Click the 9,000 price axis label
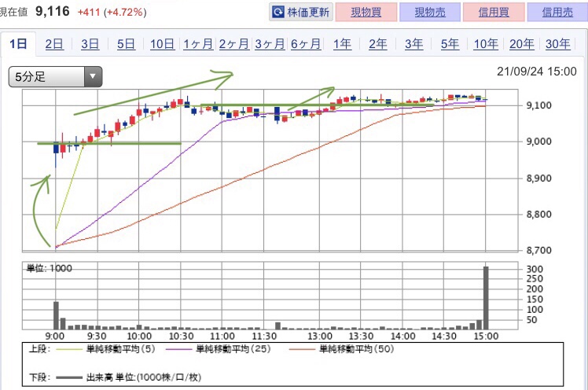Viewport: 588px width, 390px height. pos(539,142)
